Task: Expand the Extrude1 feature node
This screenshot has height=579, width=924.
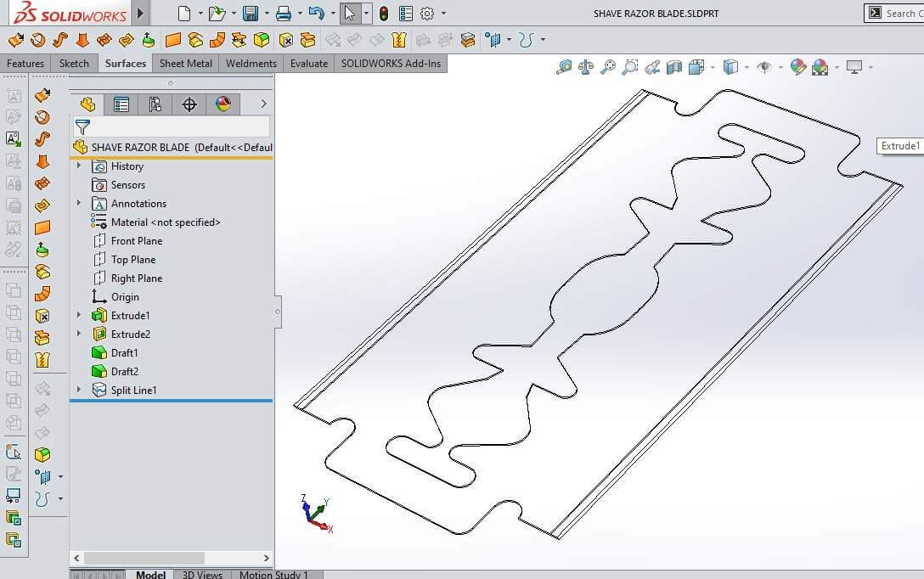Action: pos(79,316)
